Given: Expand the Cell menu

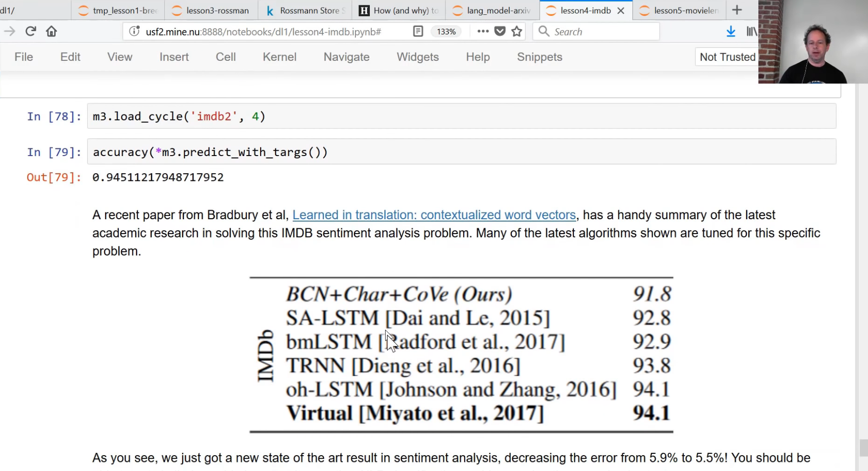Looking at the screenshot, I should click(x=226, y=57).
